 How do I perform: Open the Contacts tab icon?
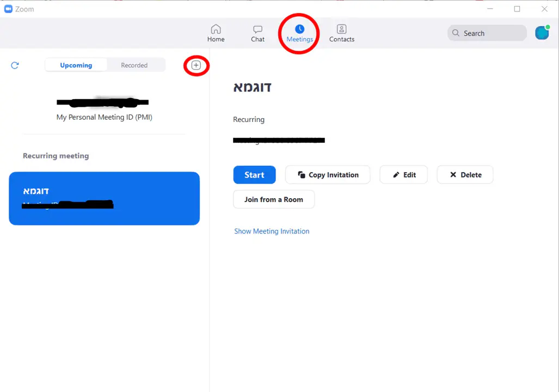pyautogui.click(x=341, y=29)
